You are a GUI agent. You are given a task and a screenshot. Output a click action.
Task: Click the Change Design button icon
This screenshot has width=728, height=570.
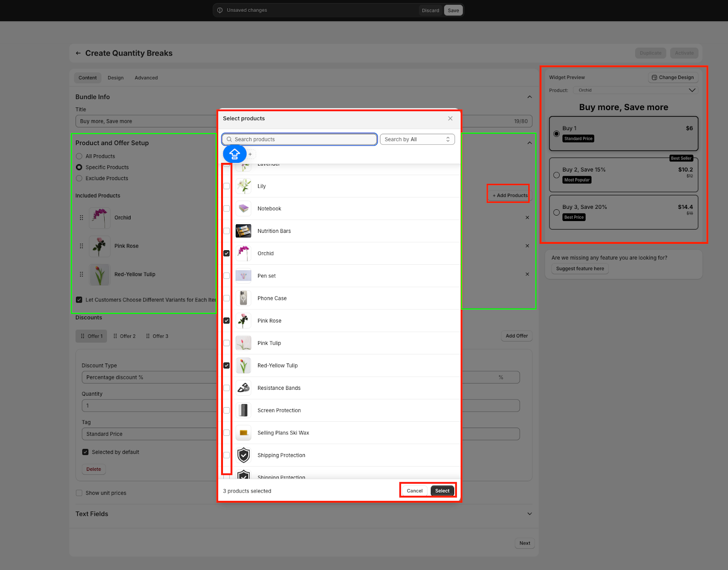(x=654, y=78)
